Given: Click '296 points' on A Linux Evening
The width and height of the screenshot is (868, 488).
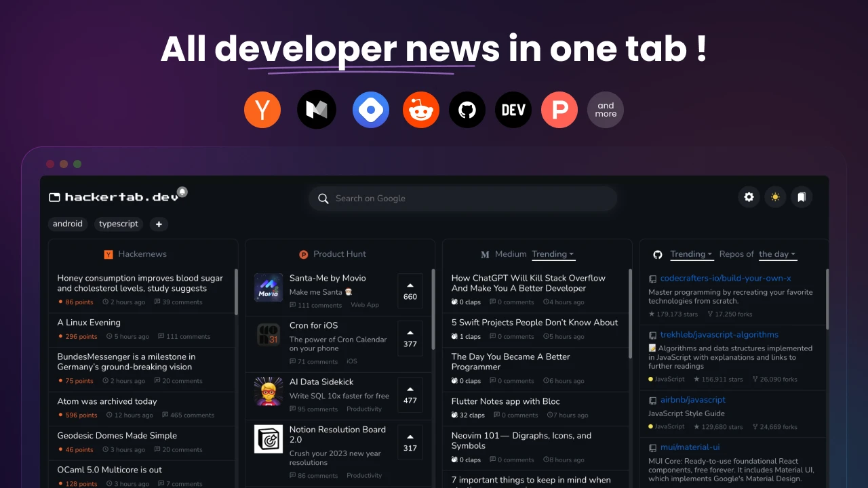Looking at the screenshot, I should pos(77,337).
